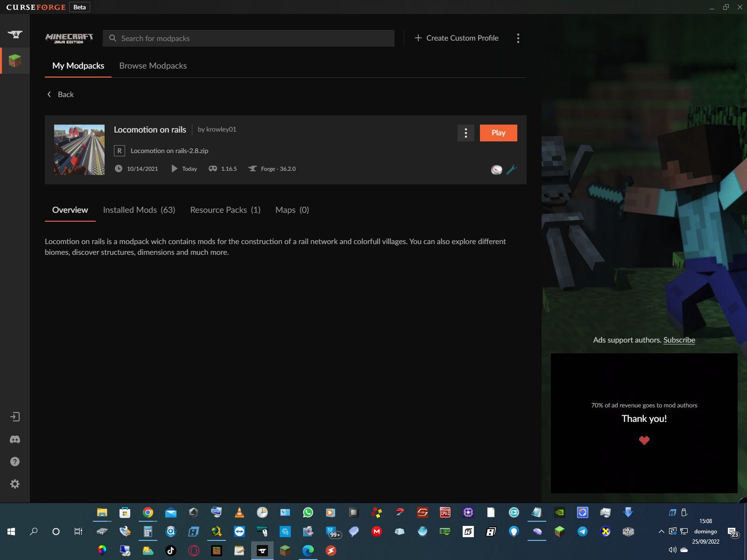Expand hidden system tray icons chevron
Image resolution: width=747 pixels, height=560 pixels.
[x=661, y=532]
